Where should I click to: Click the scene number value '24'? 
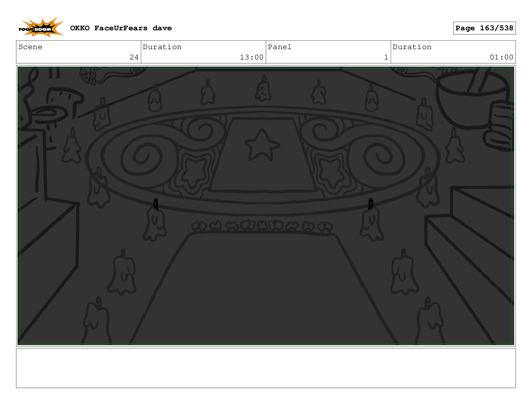[x=134, y=58]
